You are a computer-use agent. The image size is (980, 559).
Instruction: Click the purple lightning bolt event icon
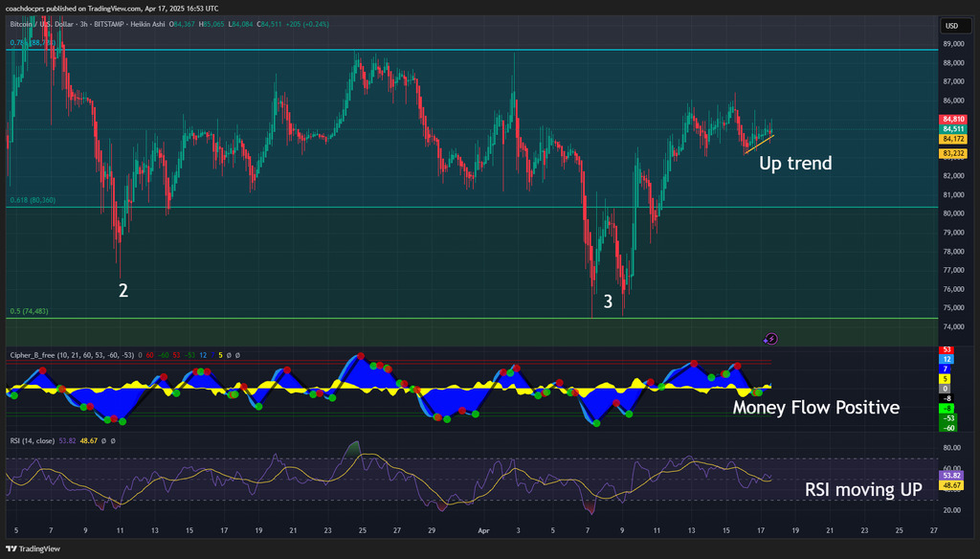point(771,338)
